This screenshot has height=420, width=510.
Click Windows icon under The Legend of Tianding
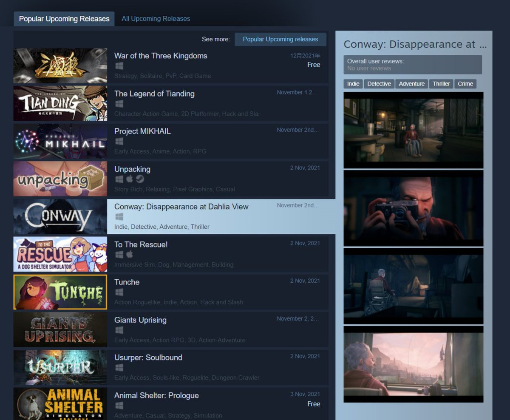[119, 104]
